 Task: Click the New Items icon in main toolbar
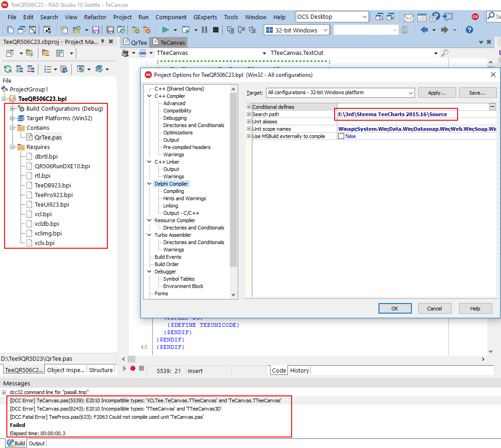[64, 30]
